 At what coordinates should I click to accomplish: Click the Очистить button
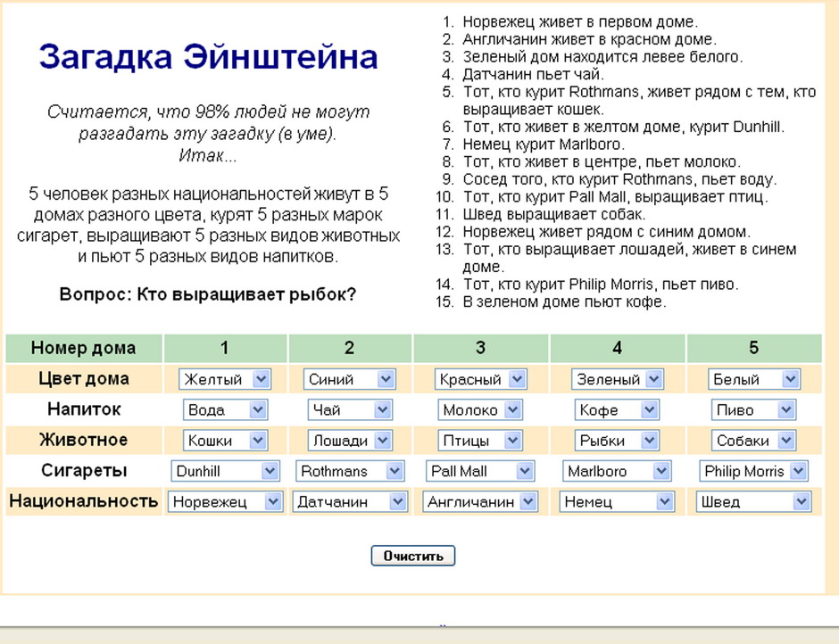click(x=413, y=556)
